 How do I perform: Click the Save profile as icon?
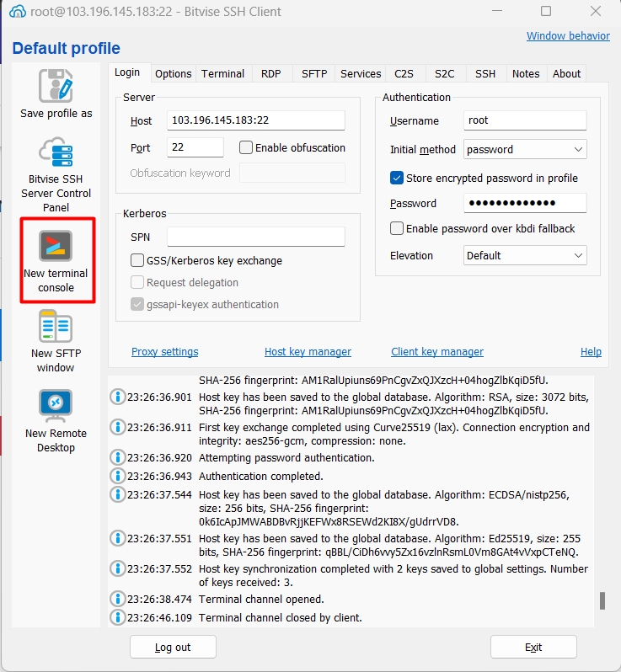pos(56,86)
